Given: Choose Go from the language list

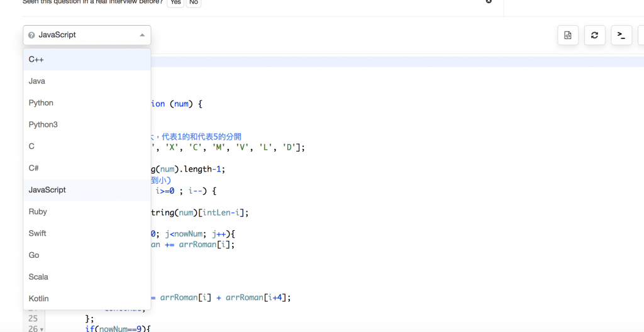Looking at the screenshot, I should [x=87, y=255].
